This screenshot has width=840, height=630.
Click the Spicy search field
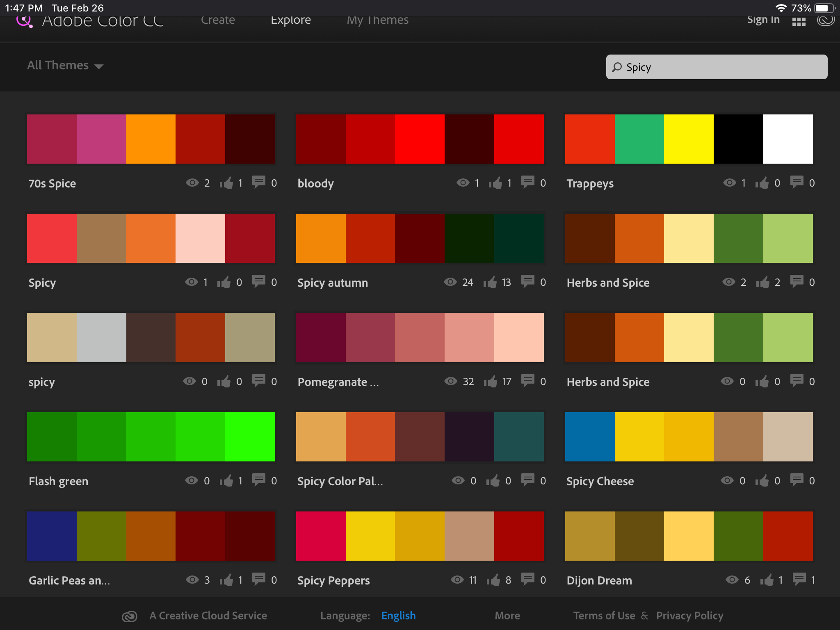[x=717, y=67]
